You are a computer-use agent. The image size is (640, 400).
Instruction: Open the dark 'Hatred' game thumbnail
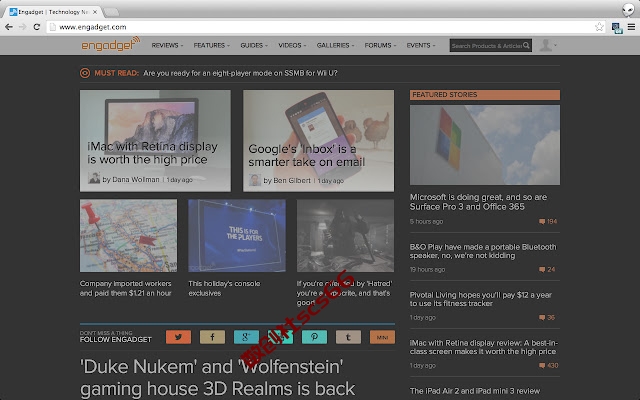(345, 236)
